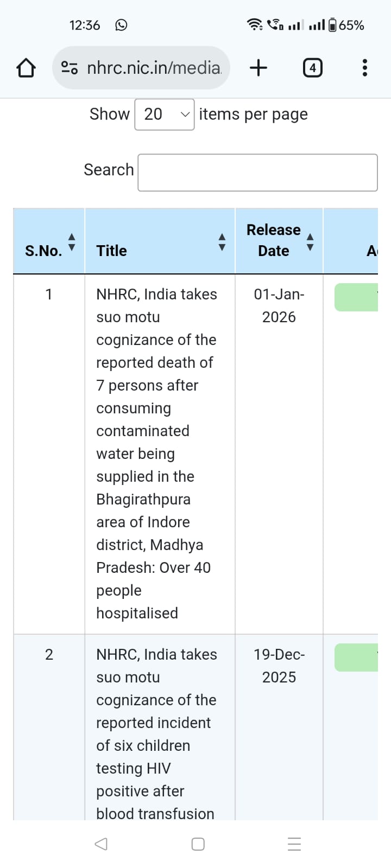This screenshot has width=391, height=868.
Task: Open a new tab with plus icon
Action: [258, 68]
